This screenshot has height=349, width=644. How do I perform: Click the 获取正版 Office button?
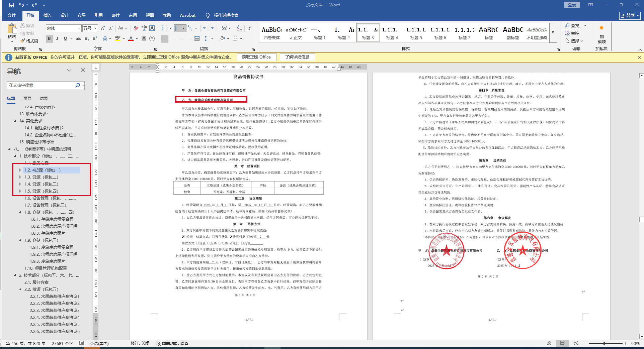(256, 57)
